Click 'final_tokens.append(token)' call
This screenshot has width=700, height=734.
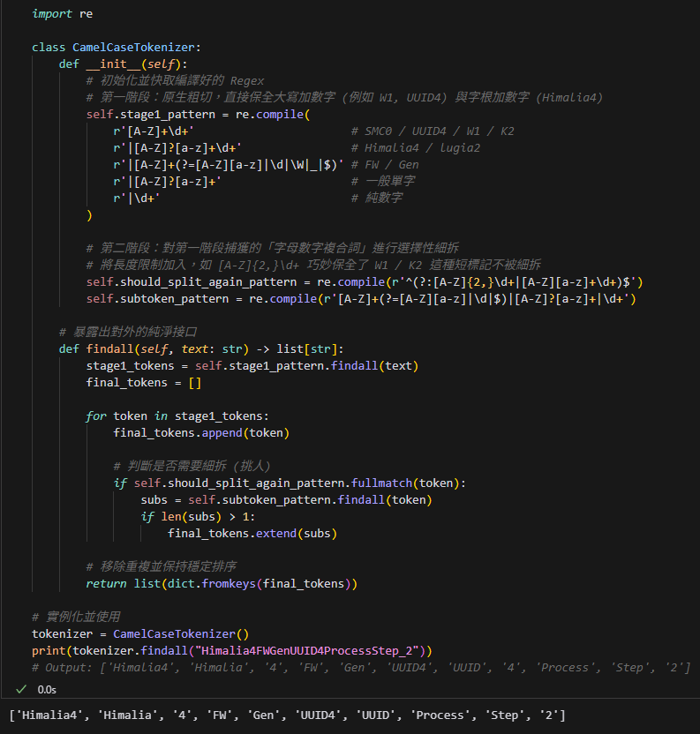201,432
